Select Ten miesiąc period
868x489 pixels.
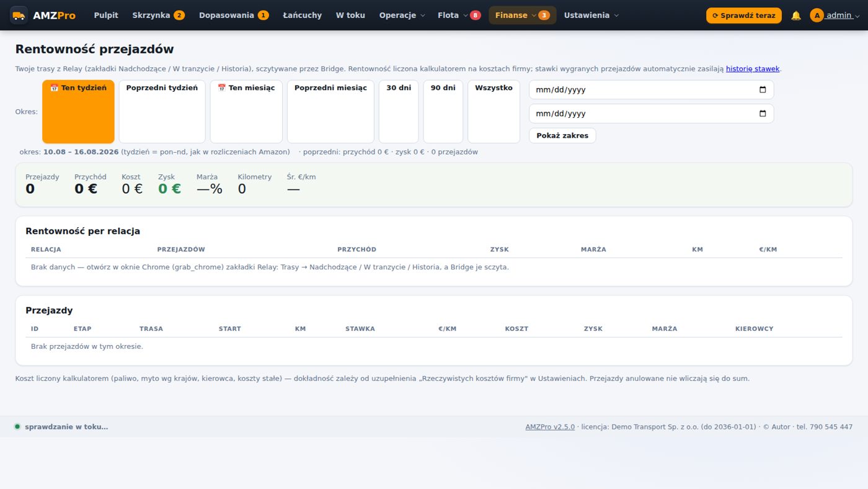pos(246,112)
